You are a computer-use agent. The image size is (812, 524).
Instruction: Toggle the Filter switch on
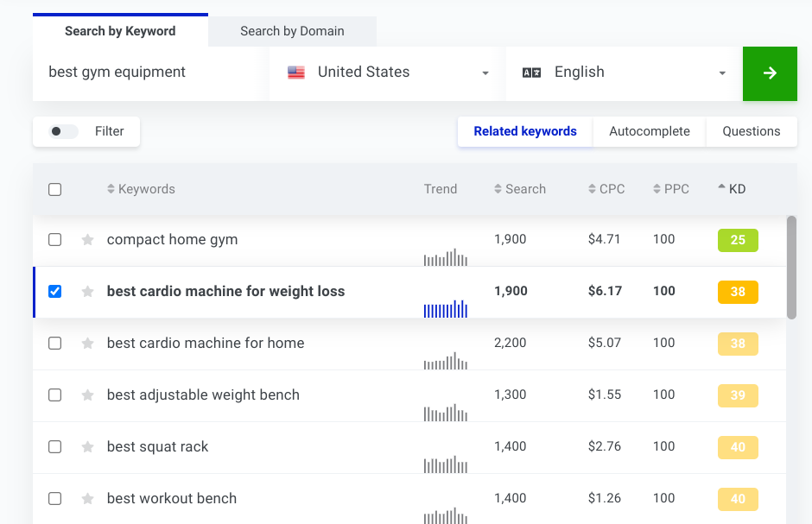click(64, 131)
